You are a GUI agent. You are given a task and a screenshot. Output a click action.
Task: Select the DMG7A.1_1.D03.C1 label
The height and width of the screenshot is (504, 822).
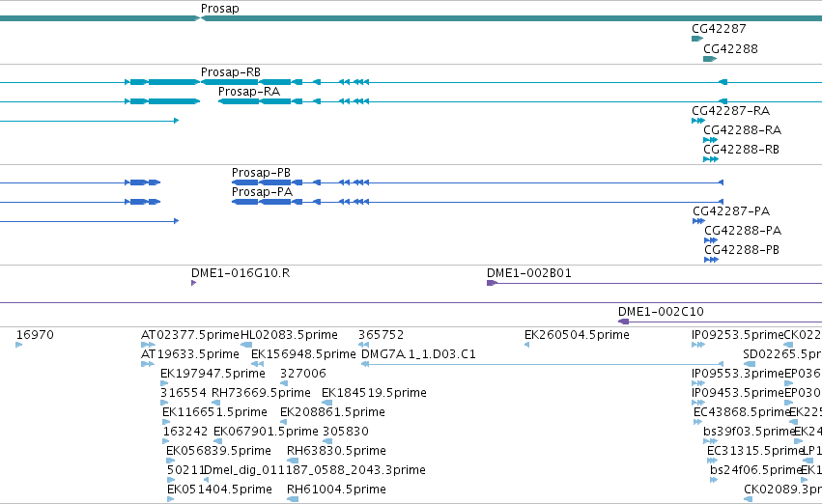coord(419,354)
